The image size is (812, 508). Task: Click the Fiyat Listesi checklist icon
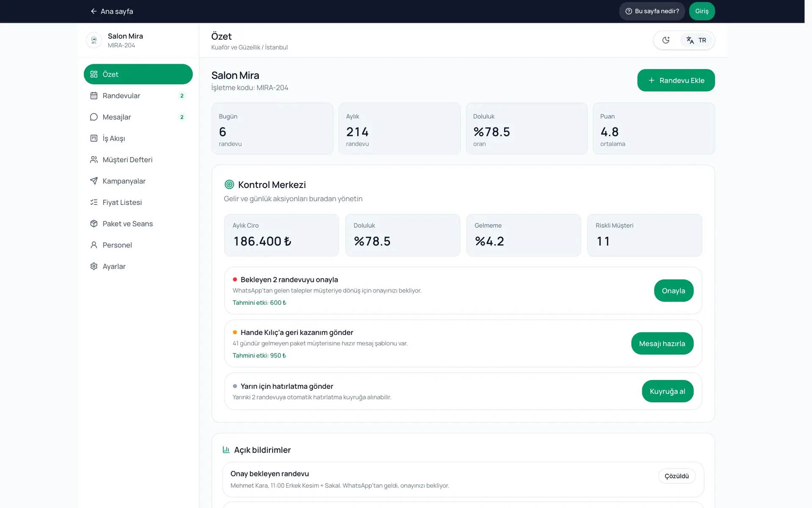pos(94,202)
